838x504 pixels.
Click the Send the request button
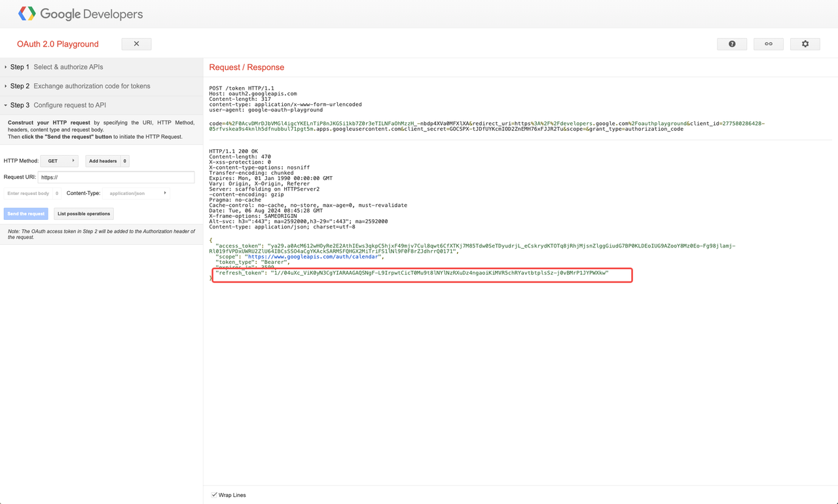click(26, 214)
